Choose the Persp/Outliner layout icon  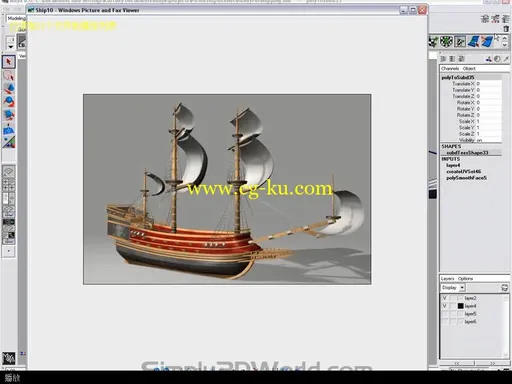pos(9,198)
